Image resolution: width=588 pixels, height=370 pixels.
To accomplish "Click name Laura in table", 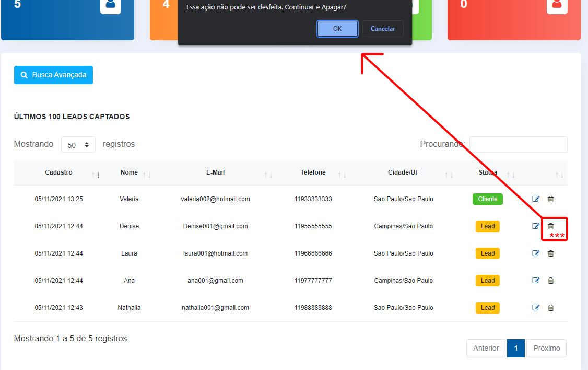I will (129, 253).
